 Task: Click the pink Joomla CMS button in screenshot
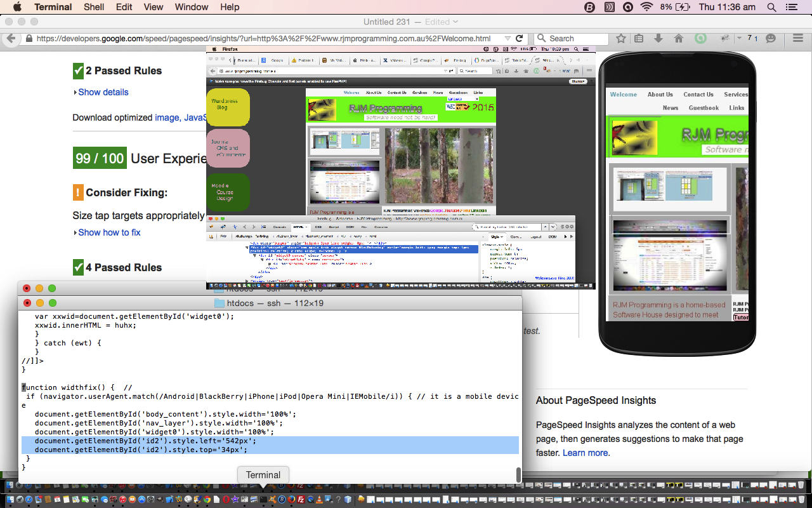coord(228,149)
